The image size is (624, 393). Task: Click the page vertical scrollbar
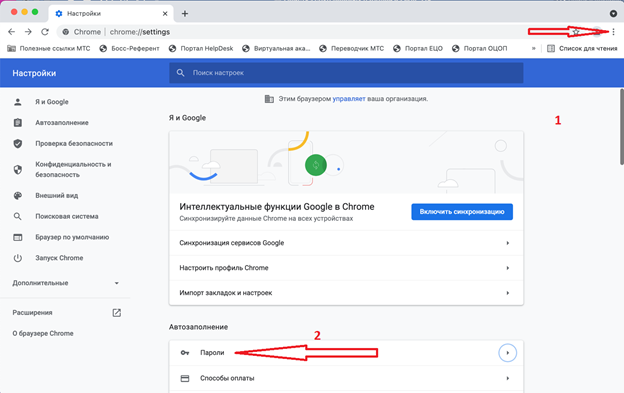[x=621, y=126]
